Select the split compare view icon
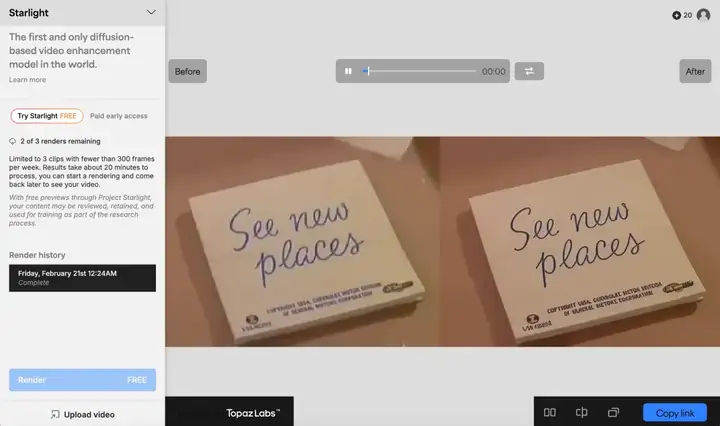The width and height of the screenshot is (720, 426). pyautogui.click(x=581, y=412)
